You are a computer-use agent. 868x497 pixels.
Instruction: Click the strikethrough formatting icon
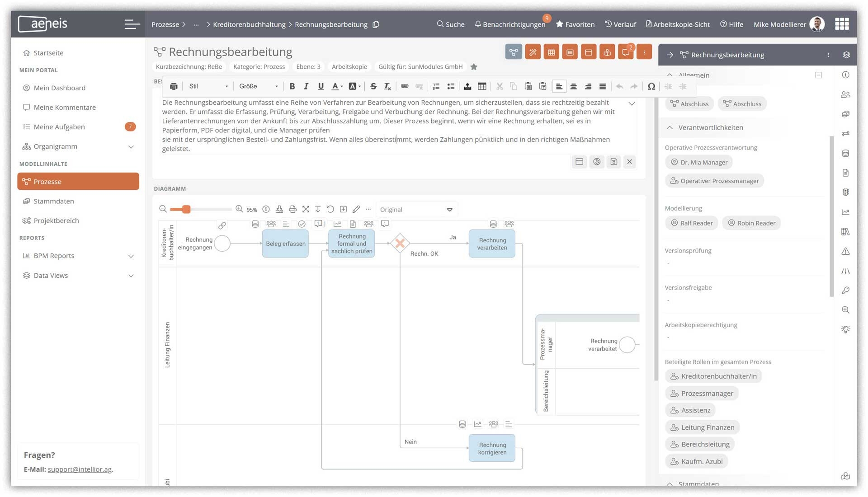tap(373, 86)
